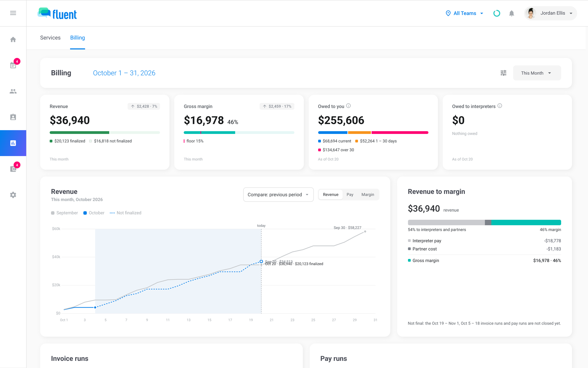Click the $68,694 current legend entry

tap(335, 141)
